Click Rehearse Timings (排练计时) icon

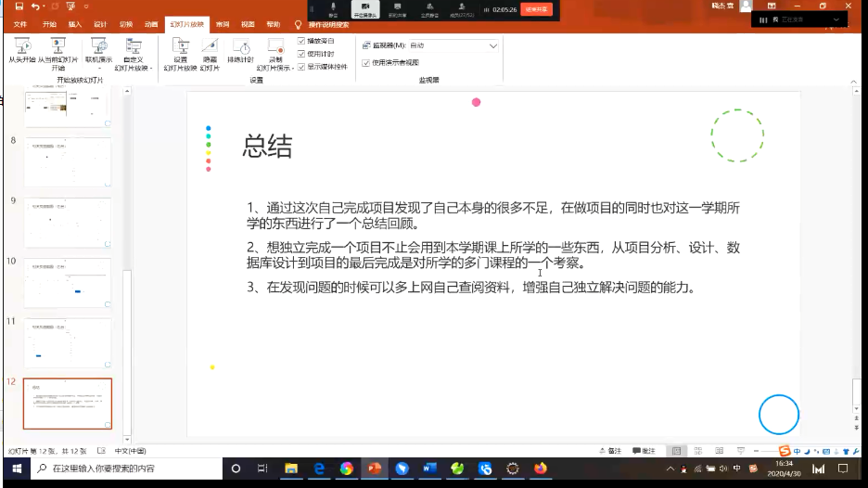241,51
